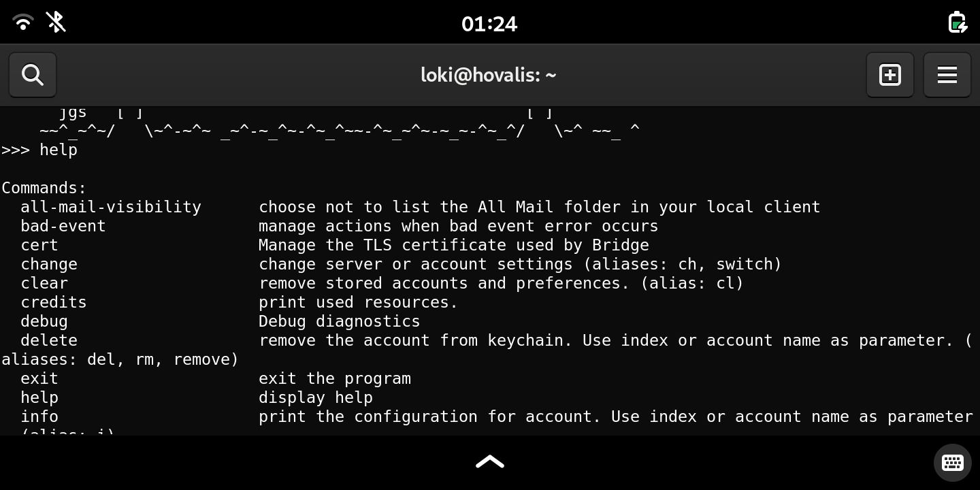Click the Wi-Fi status indicator

coord(23,22)
